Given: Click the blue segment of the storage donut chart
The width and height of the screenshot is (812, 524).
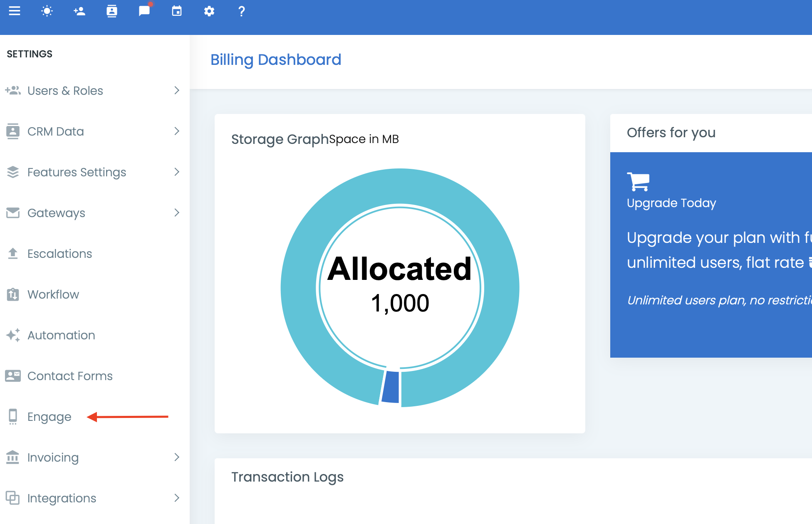Looking at the screenshot, I should coord(391,387).
